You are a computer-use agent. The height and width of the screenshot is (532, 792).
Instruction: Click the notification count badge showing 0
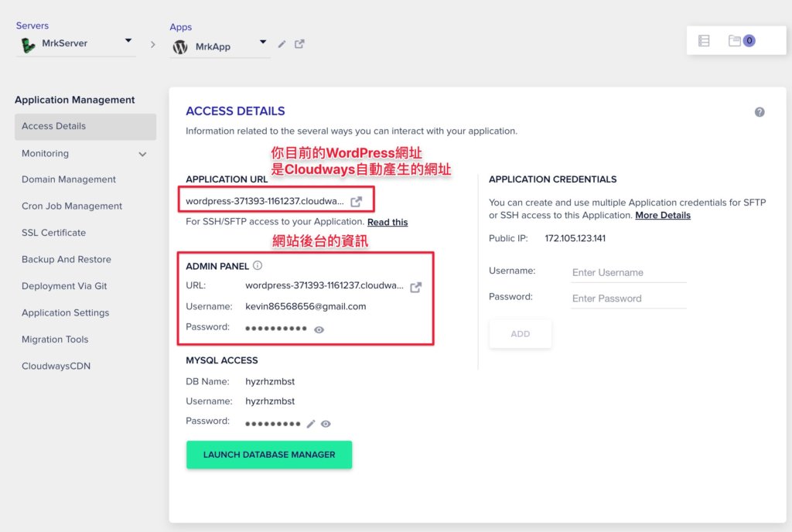pyautogui.click(x=749, y=40)
